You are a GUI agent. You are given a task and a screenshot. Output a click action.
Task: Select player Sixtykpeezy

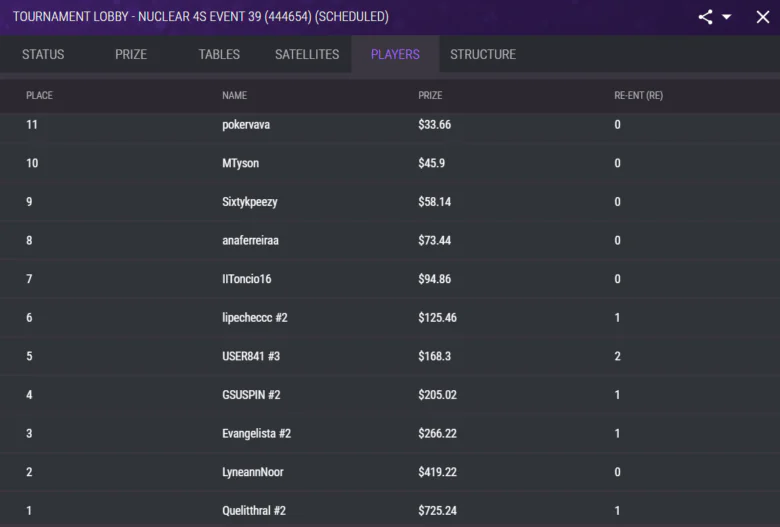coord(250,202)
